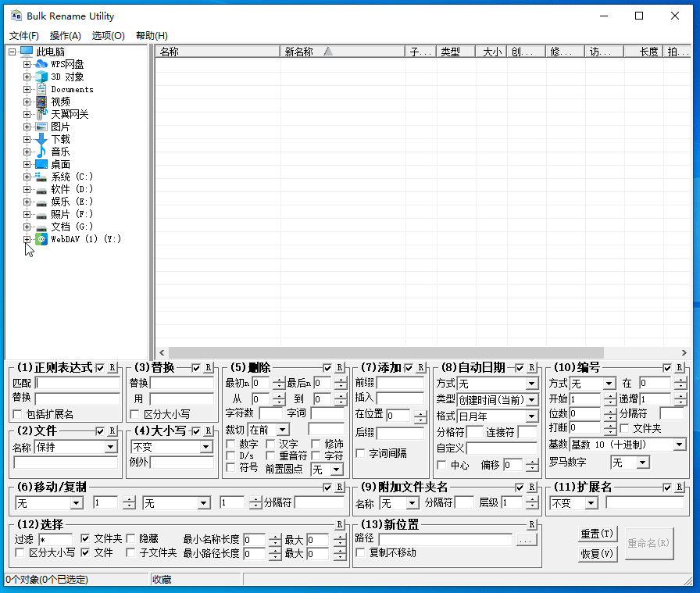Click the Documents folder icon
700x593 pixels.
click(x=41, y=89)
